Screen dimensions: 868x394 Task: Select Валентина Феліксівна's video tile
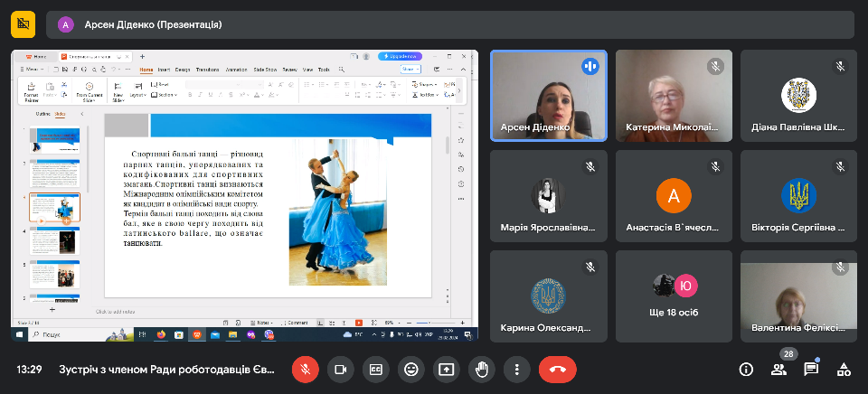(x=797, y=296)
